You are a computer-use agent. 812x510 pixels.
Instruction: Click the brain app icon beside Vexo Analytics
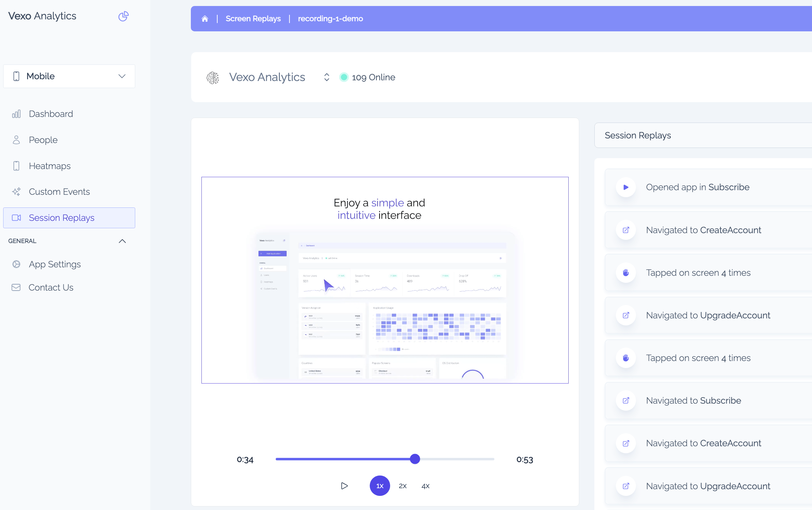point(213,77)
